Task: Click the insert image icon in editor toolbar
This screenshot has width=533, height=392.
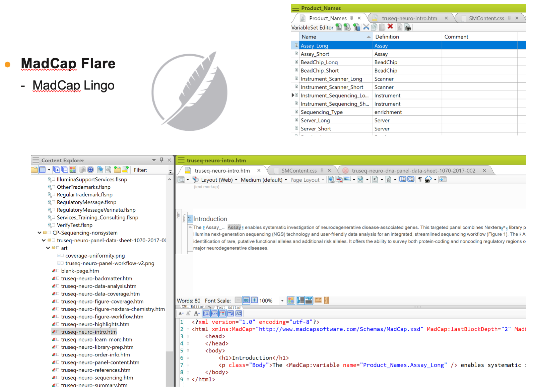Action: [x=347, y=179]
